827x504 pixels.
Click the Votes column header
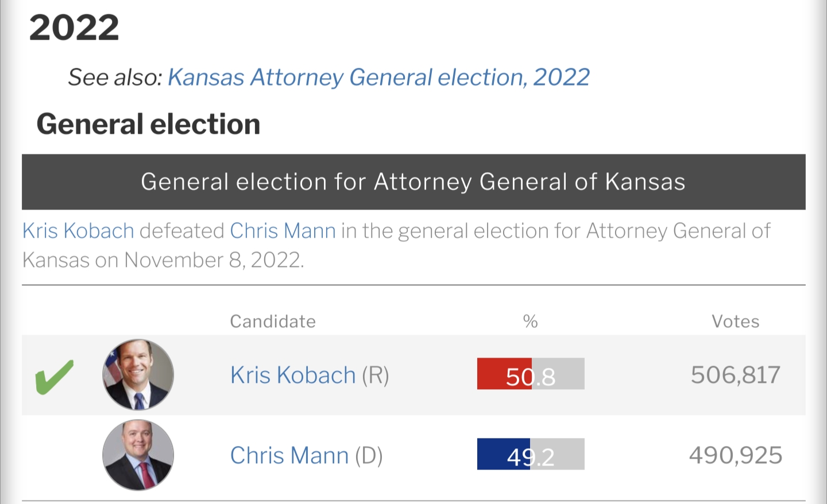(x=735, y=321)
